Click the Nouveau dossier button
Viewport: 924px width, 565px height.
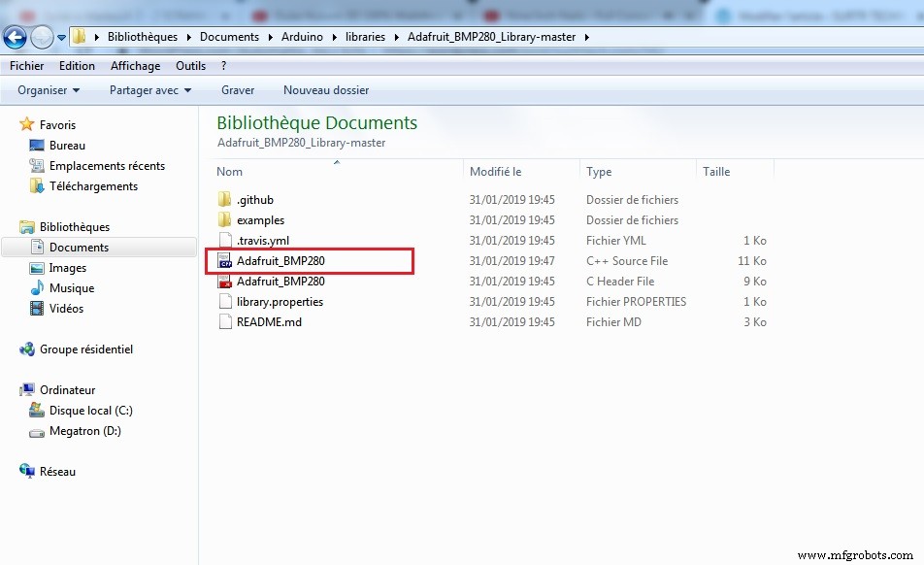[326, 90]
